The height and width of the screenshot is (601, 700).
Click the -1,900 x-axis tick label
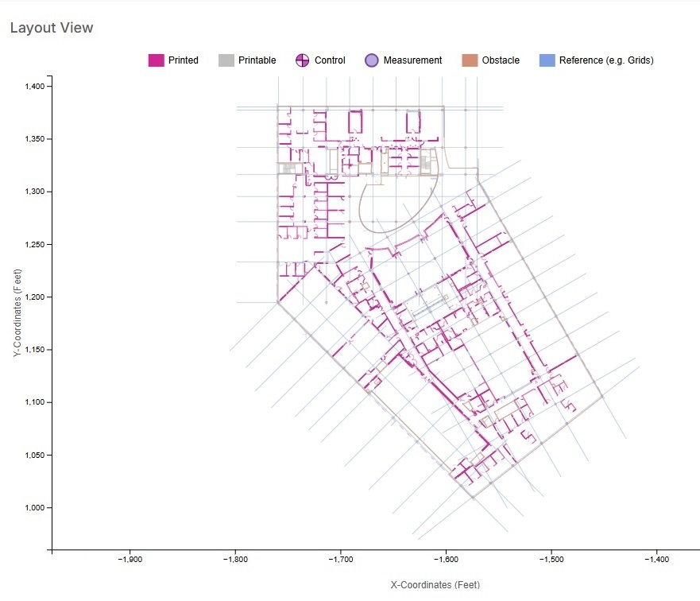pyautogui.click(x=130, y=560)
